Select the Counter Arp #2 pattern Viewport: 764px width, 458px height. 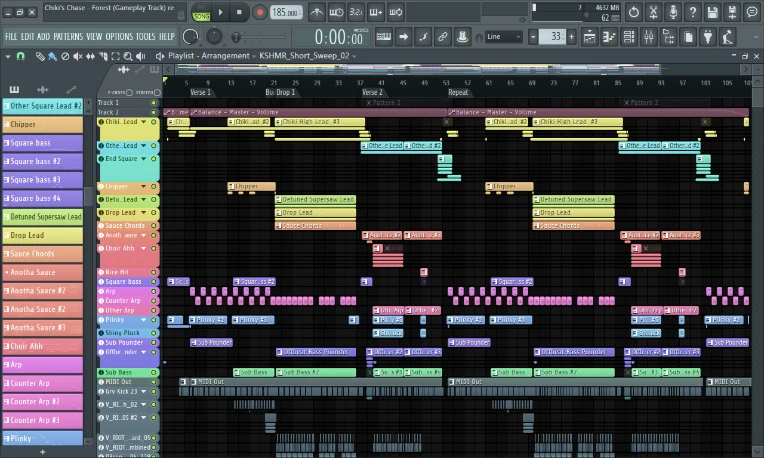coord(43,402)
